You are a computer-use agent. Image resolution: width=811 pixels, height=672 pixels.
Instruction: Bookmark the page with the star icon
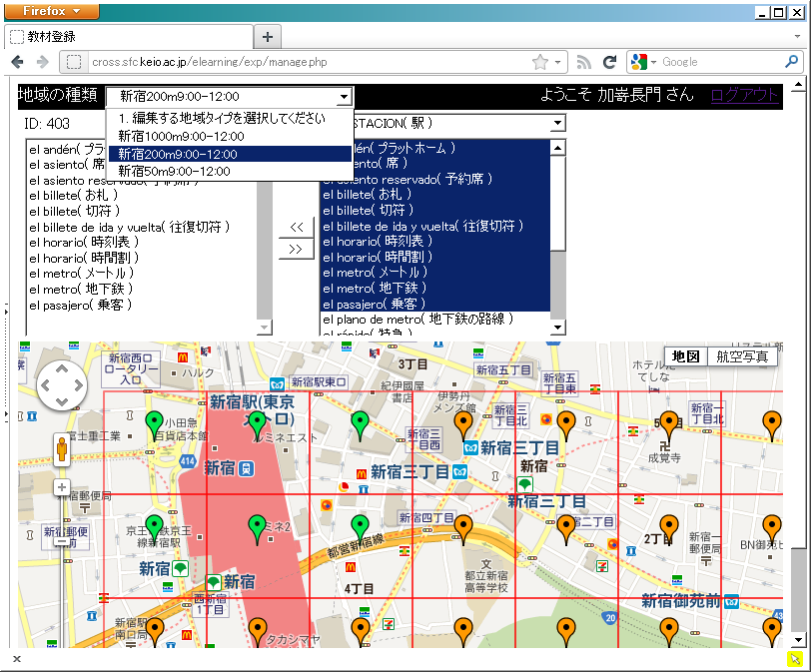coord(540,62)
